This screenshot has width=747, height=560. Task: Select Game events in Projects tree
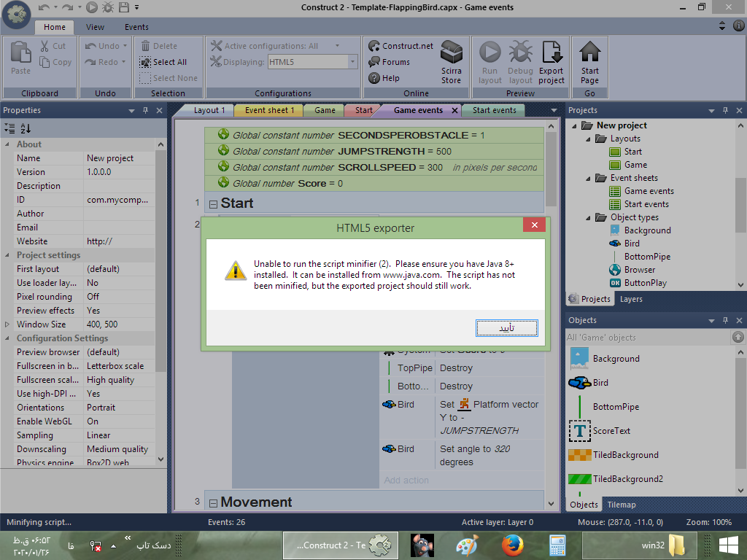(641, 191)
